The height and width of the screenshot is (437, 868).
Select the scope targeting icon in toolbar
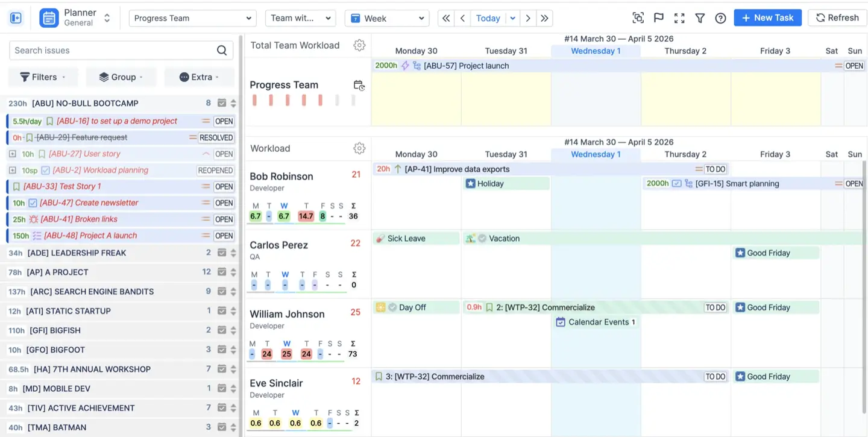pyautogui.click(x=638, y=17)
